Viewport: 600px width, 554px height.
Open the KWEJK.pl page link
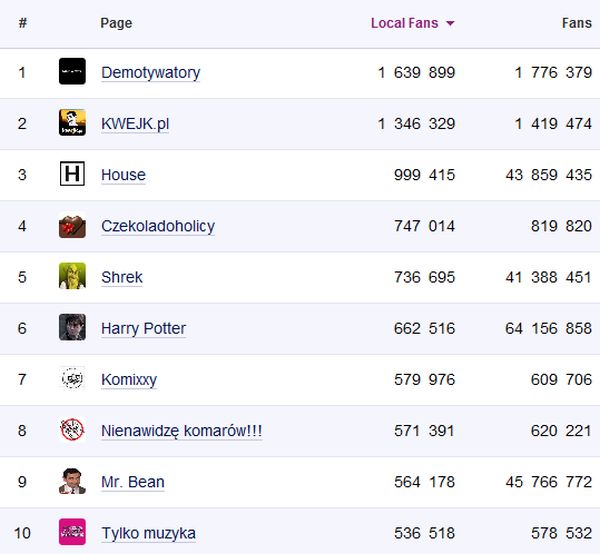(135, 124)
